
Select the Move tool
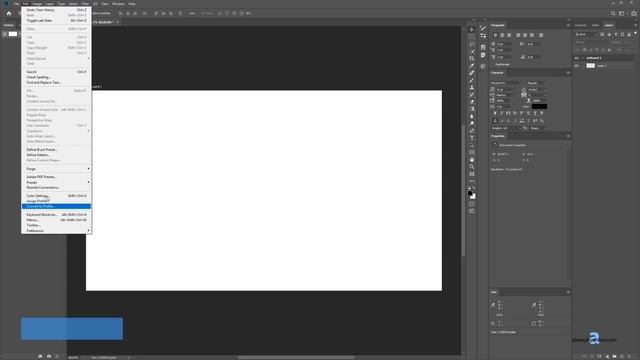[x=471, y=29]
